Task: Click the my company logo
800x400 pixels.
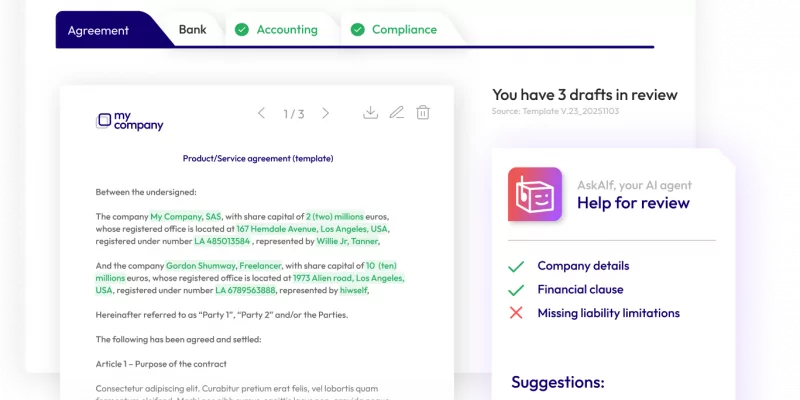Action: 130,121
